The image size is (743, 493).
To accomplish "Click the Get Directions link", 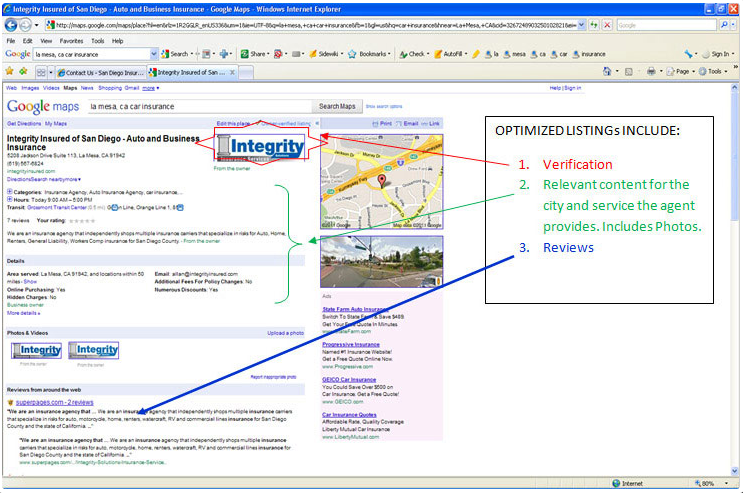I will (24, 124).
